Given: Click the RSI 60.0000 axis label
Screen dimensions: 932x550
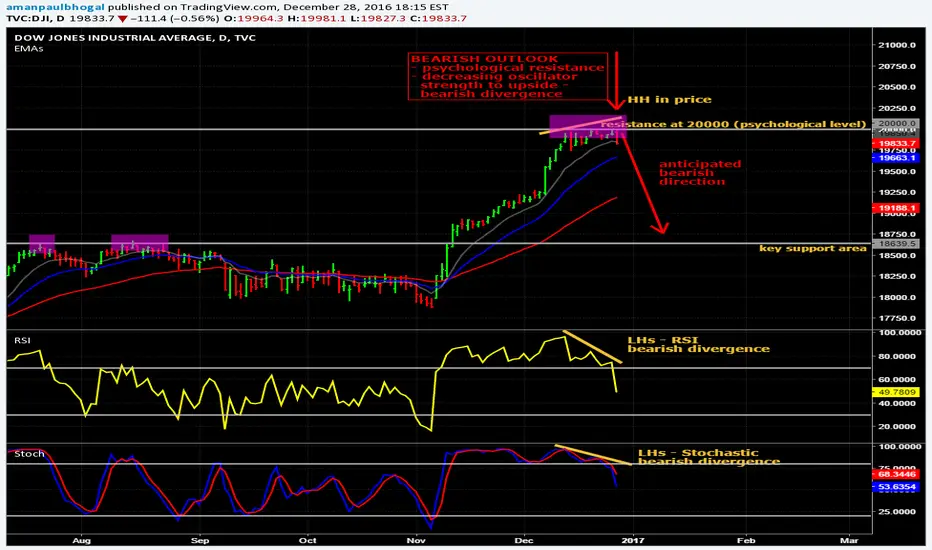Looking at the screenshot, I should click(x=897, y=379).
